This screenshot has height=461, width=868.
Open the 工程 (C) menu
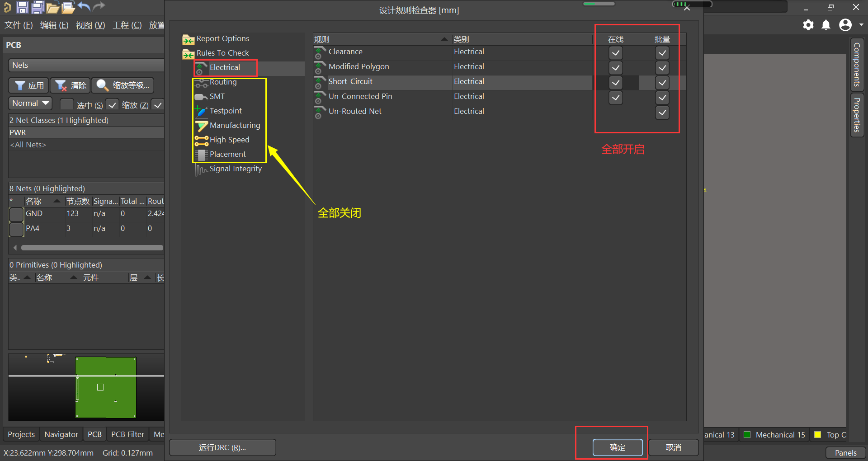(x=127, y=25)
